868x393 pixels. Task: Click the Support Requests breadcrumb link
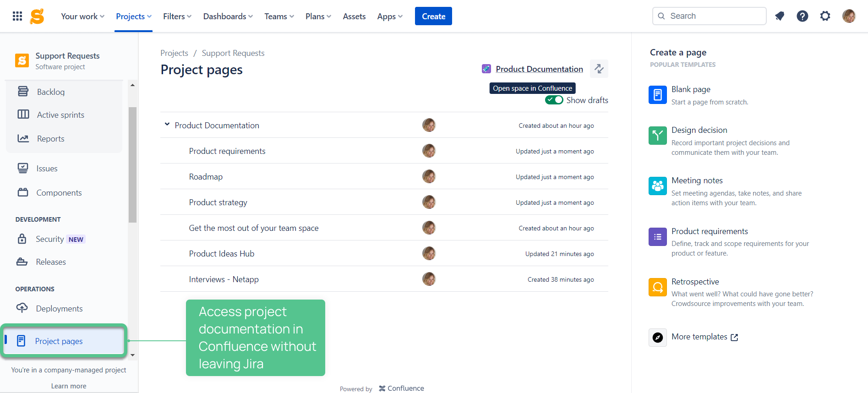click(x=233, y=53)
